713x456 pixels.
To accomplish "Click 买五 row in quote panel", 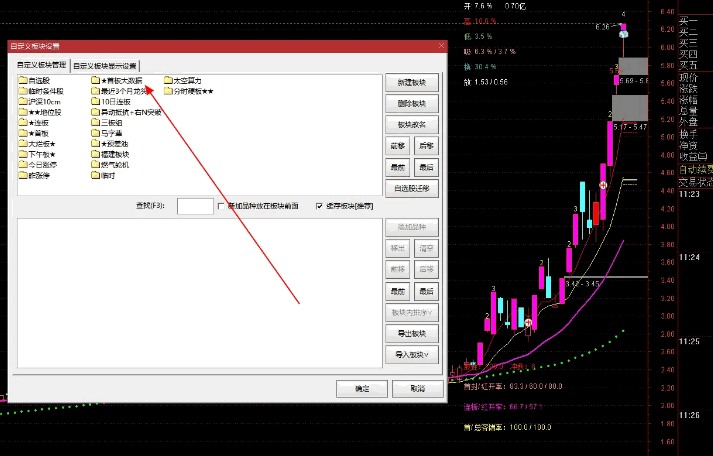I will click(688, 65).
